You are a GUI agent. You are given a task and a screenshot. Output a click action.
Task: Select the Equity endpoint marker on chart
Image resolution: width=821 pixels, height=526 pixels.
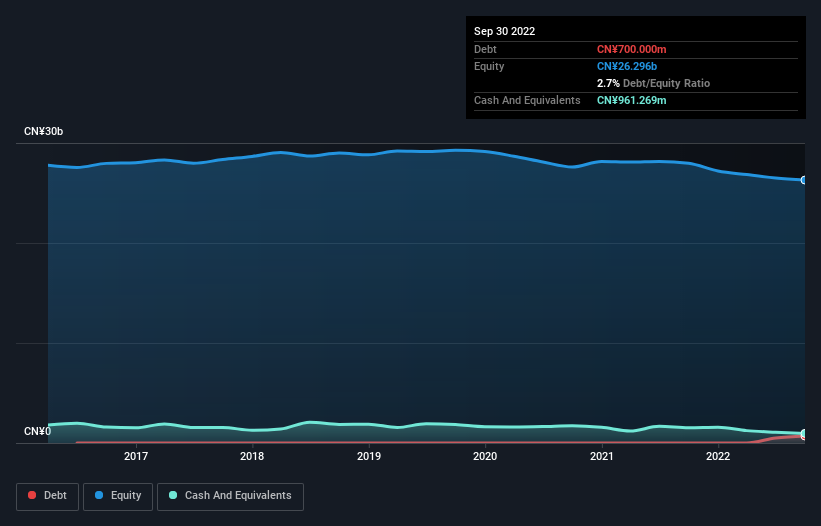804,180
